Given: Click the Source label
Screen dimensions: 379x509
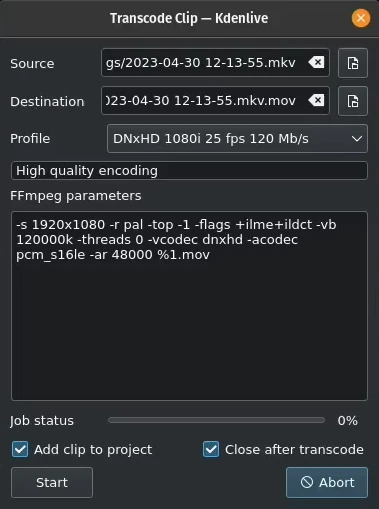Looking at the screenshot, I should click(32, 63).
